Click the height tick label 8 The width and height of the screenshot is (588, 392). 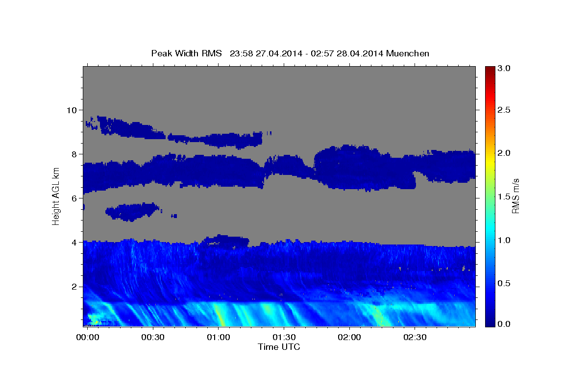click(x=75, y=154)
